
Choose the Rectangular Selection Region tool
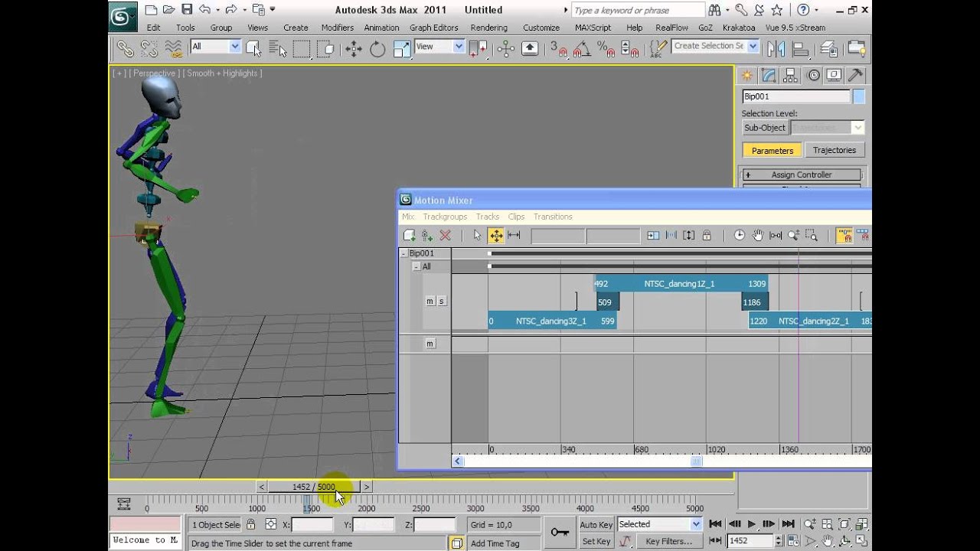[302, 48]
